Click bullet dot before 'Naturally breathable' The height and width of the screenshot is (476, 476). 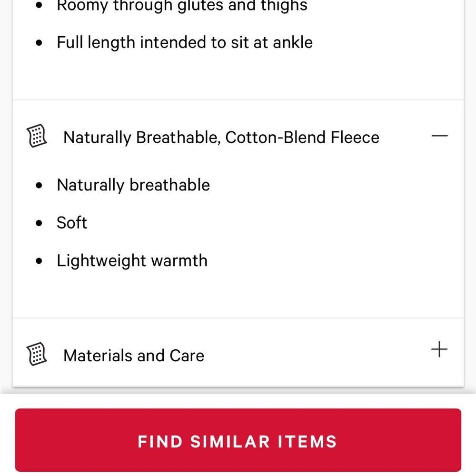[39, 185]
